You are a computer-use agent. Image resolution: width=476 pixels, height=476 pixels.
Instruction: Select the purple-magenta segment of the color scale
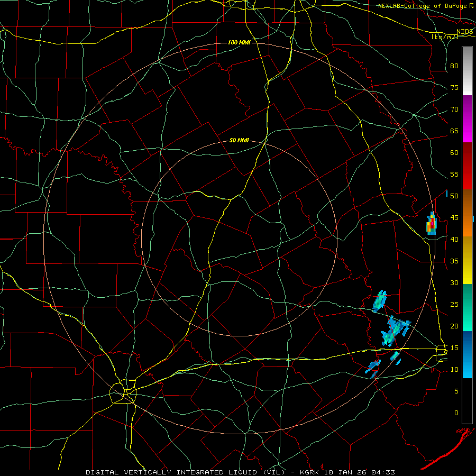pos(467,119)
